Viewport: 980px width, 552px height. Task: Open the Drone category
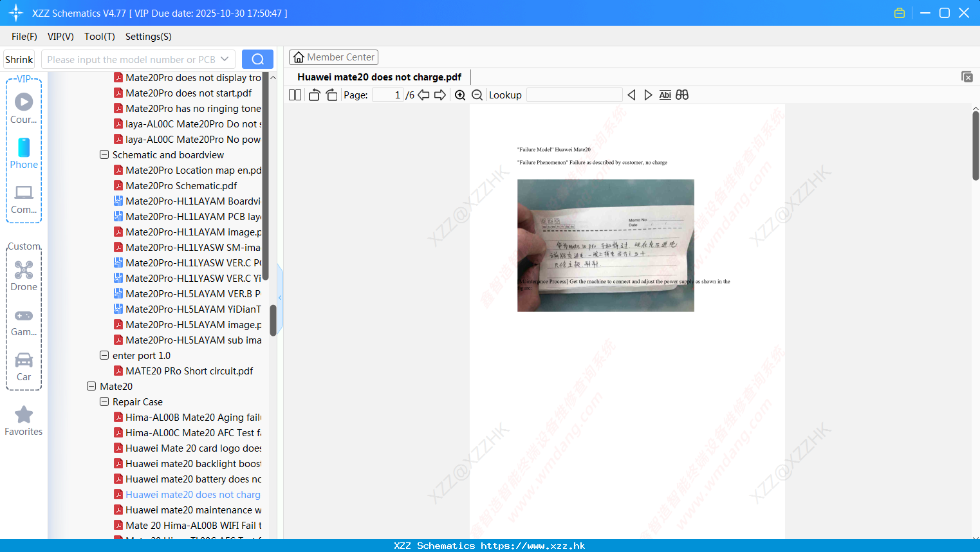[24, 277]
